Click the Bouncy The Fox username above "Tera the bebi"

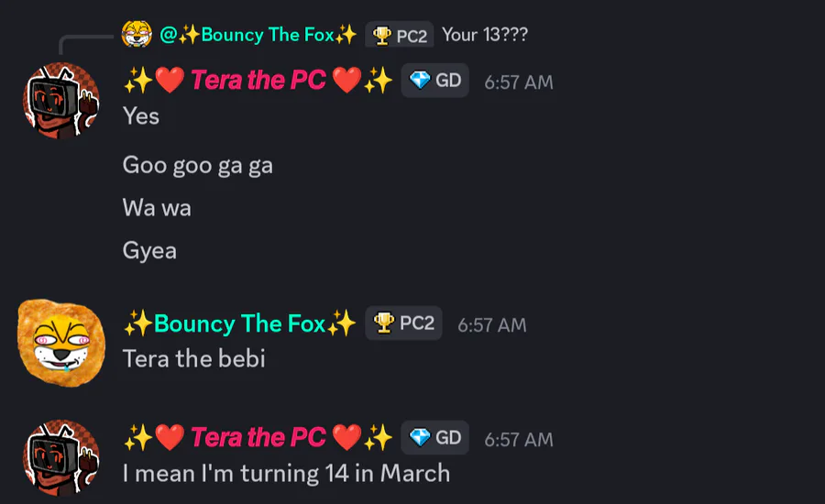click(x=239, y=323)
